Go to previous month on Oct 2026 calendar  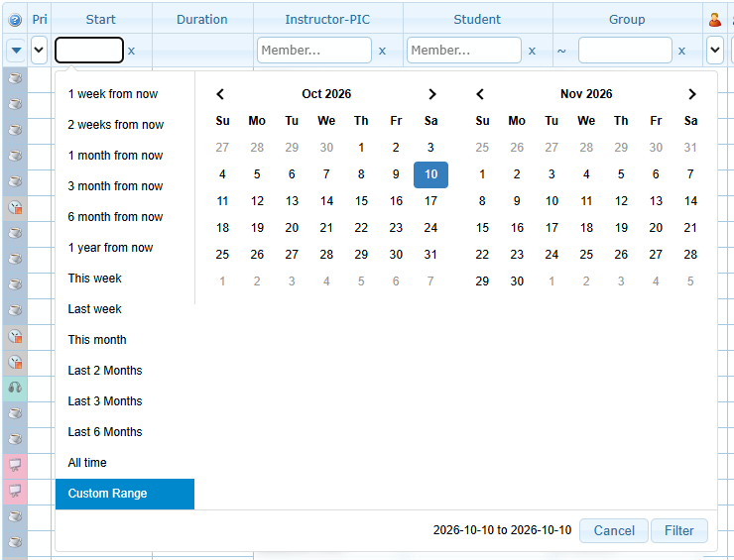220,94
